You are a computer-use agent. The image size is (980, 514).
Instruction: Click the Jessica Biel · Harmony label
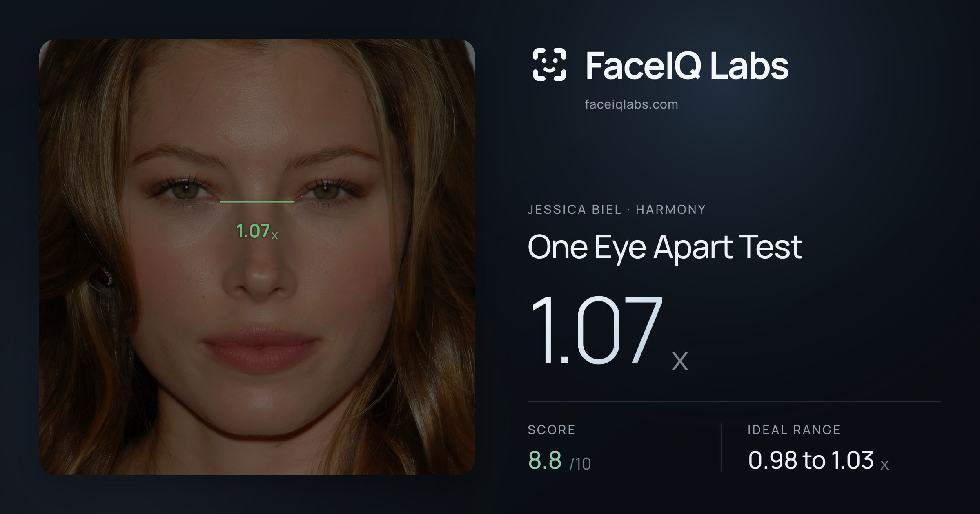[x=617, y=210]
